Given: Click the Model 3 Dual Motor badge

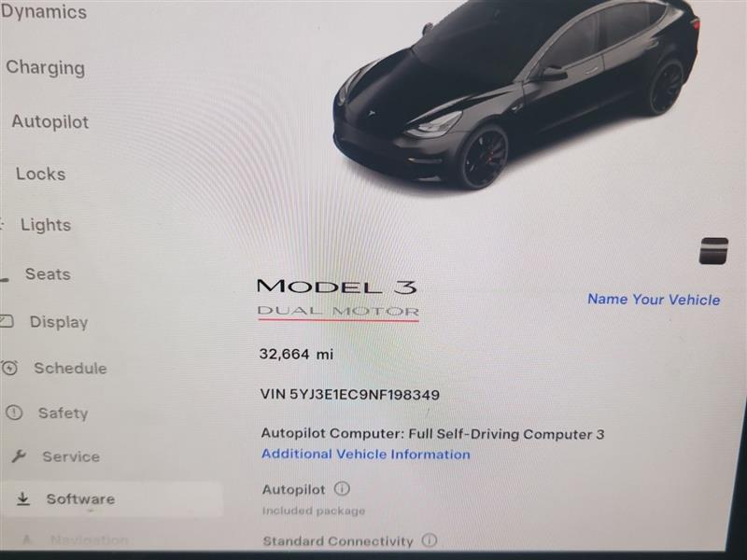Looking at the screenshot, I should (x=338, y=299).
